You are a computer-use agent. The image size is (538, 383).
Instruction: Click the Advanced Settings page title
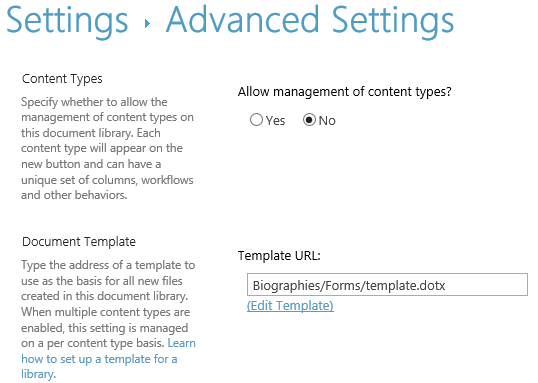tap(310, 21)
